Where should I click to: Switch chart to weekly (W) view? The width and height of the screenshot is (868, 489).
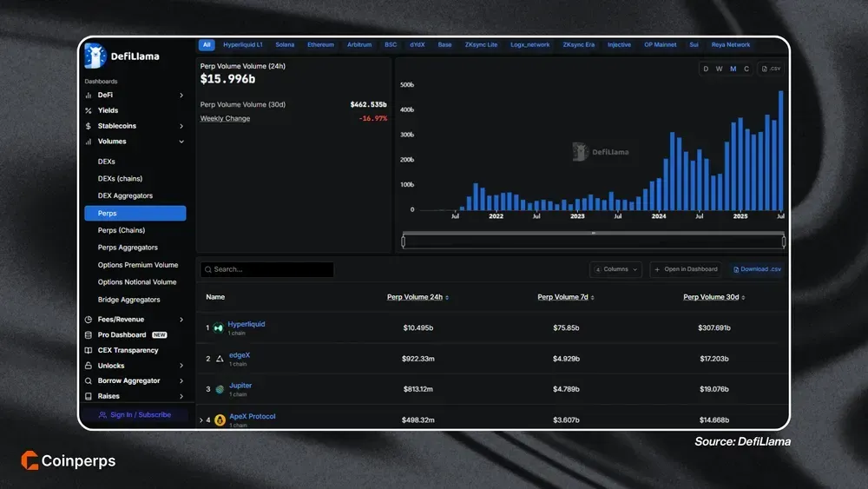[719, 69]
